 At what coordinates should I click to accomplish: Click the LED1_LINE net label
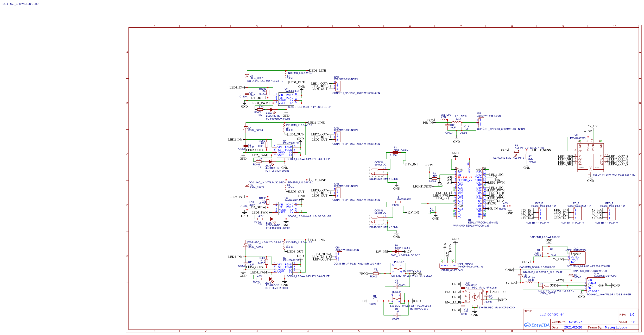[318, 71]
